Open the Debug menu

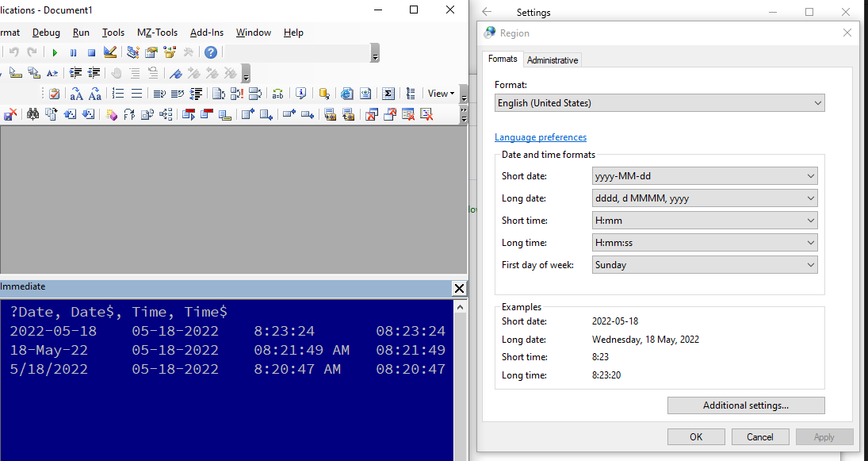(46, 33)
